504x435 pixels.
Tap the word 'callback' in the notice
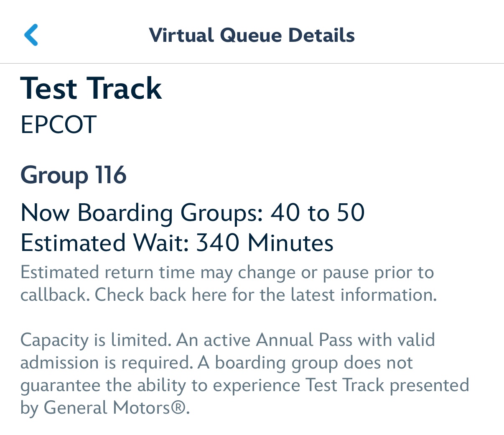click(55, 295)
